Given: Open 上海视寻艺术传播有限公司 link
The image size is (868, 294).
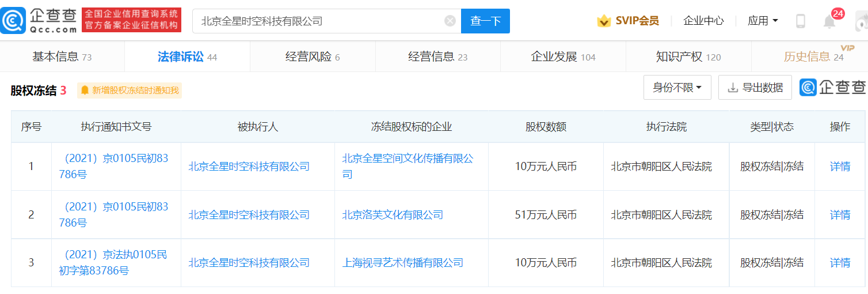Looking at the screenshot, I should [403, 263].
